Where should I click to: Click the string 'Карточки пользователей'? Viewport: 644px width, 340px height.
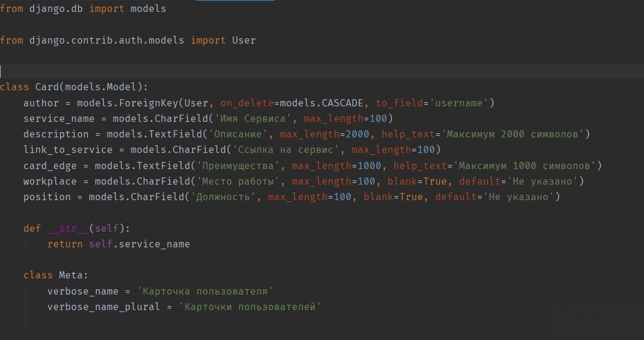pos(249,307)
